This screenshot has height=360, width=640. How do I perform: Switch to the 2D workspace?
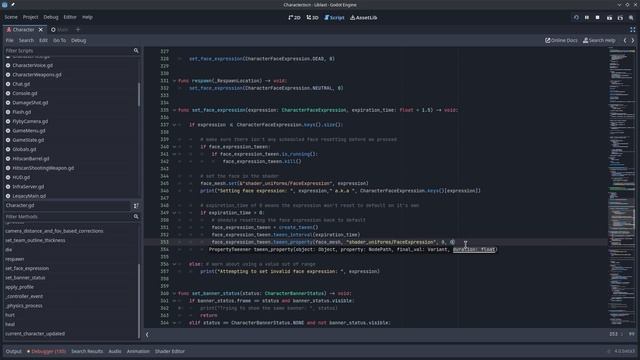click(294, 18)
